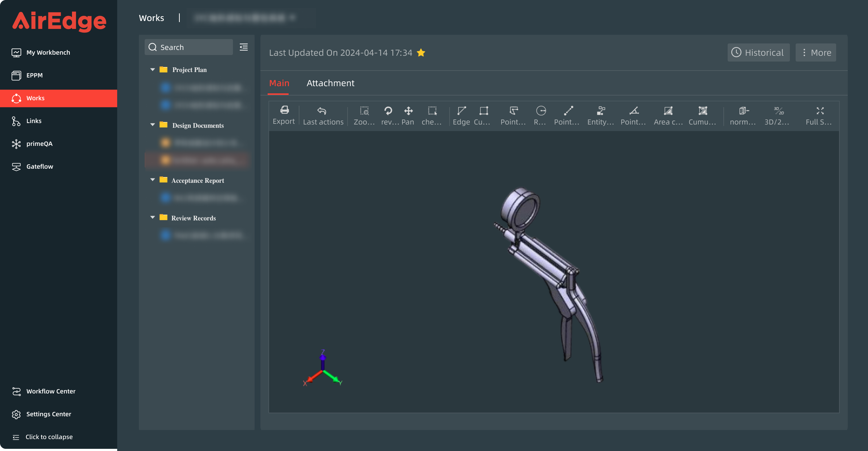Expand the Design Documents folder
This screenshot has width=868, height=451.
coord(152,125)
